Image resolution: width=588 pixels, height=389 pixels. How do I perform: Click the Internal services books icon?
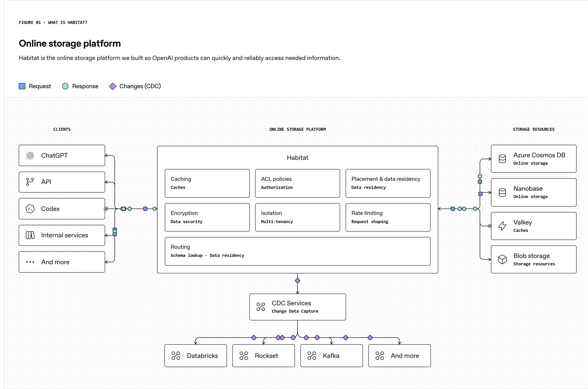tap(30, 235)
